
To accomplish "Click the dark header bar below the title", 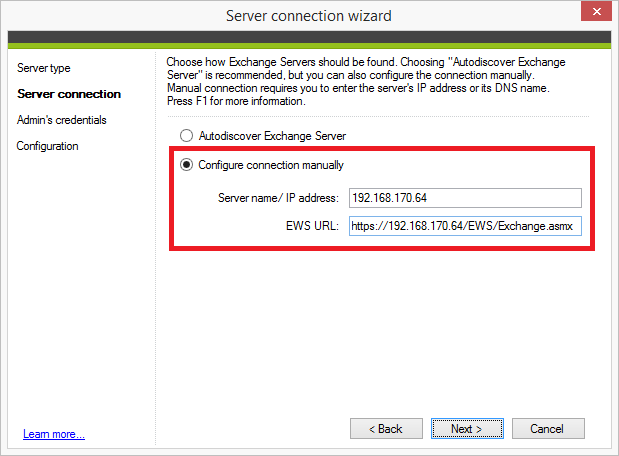I will point(310,38).
